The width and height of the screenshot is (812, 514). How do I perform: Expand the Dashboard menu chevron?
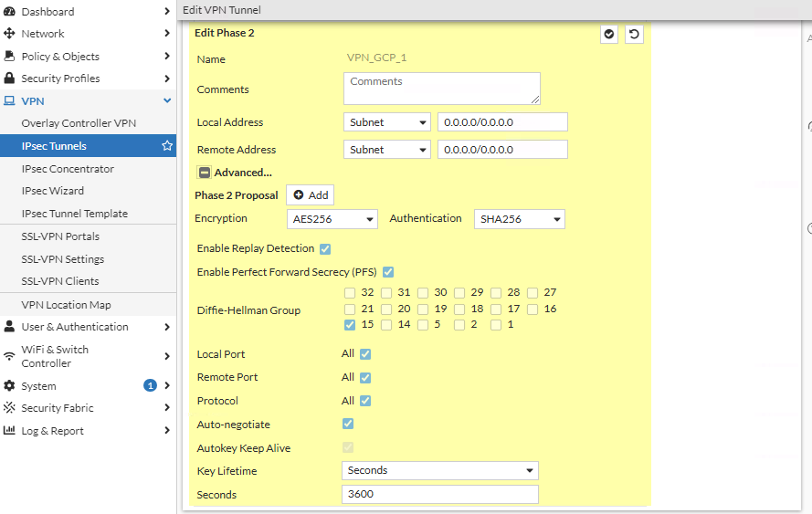[x=167, y=11]
